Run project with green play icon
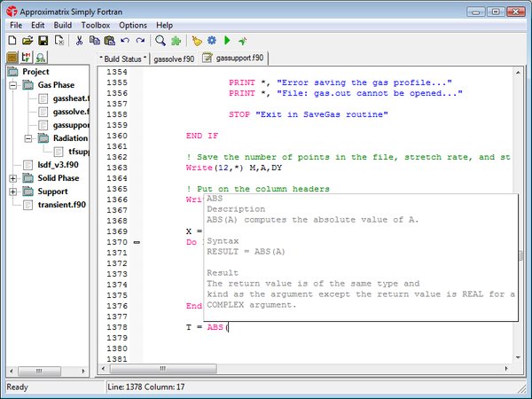Image resolution: width=532 pixels, height=399 pixels. point(227,41)
